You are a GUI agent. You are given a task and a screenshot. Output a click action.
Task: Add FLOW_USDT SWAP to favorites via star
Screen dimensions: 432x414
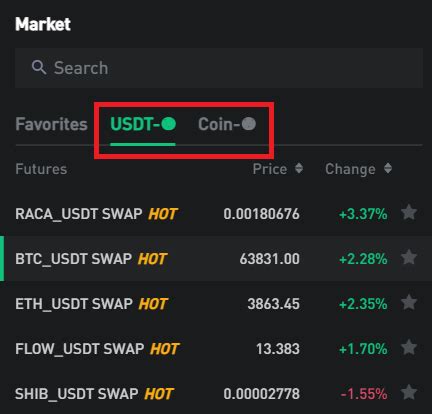point(409,348)
